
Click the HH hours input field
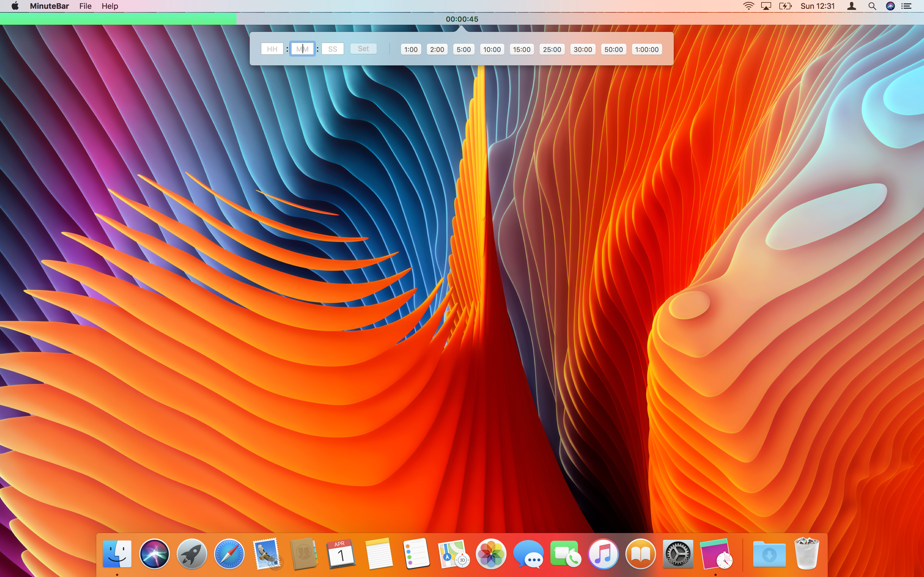pos(272,49)
